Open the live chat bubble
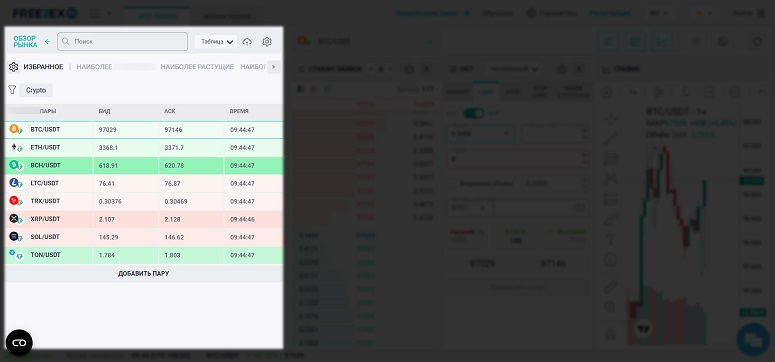775x362 pixels. point(753,340)
